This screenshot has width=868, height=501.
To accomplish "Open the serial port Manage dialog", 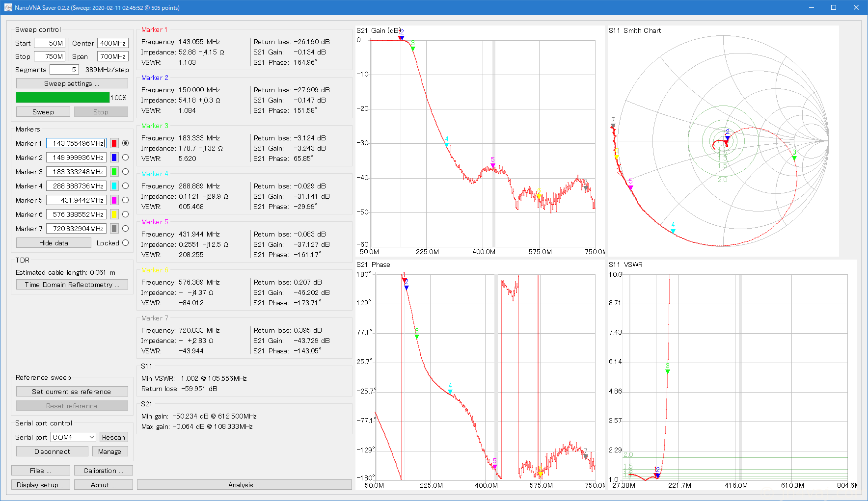I will tap(110, 451).
